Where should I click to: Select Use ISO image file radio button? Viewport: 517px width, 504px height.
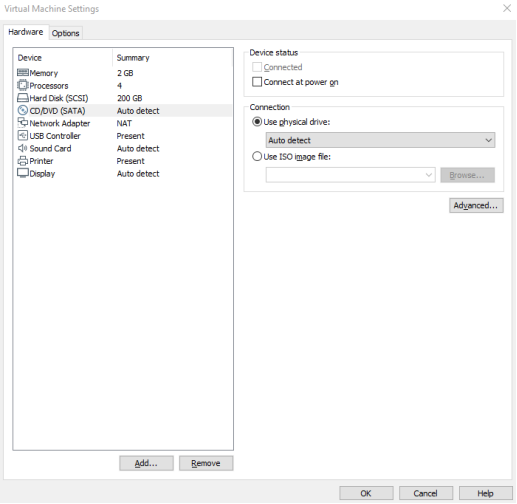pyautogui.click(x=257, y=156)
